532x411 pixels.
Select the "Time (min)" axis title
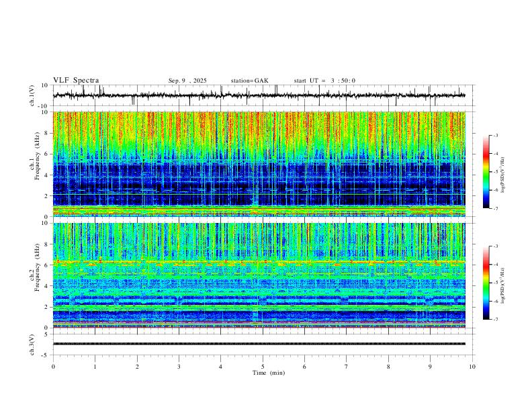coord(269,373)
